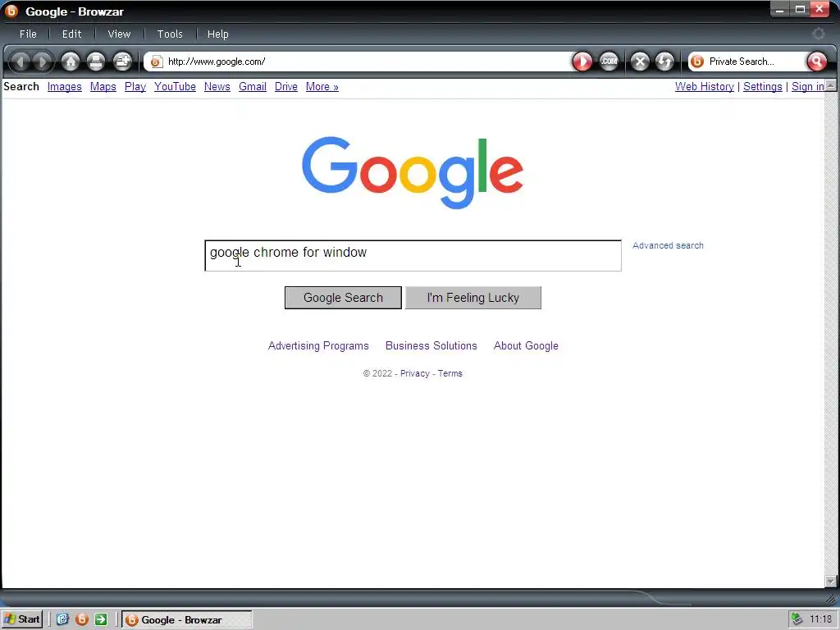The height and width of the screenshot is (630, 840).
Task: Open the Help menu
Action: tap(218, 34)
